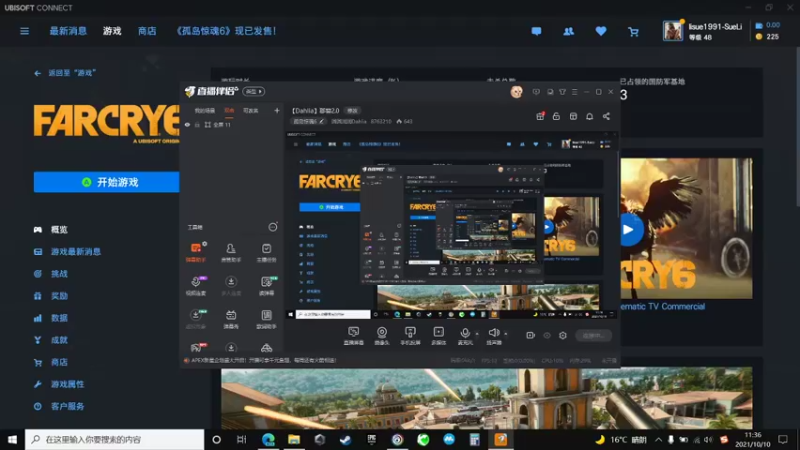The height and width of the screenshot is (450, 800).
Task: Open the streamer avatar in streaming app
Action: 516,92
